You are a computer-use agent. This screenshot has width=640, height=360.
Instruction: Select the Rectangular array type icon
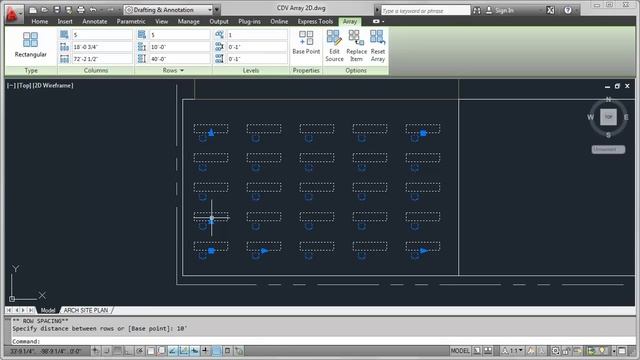(31, 40)
